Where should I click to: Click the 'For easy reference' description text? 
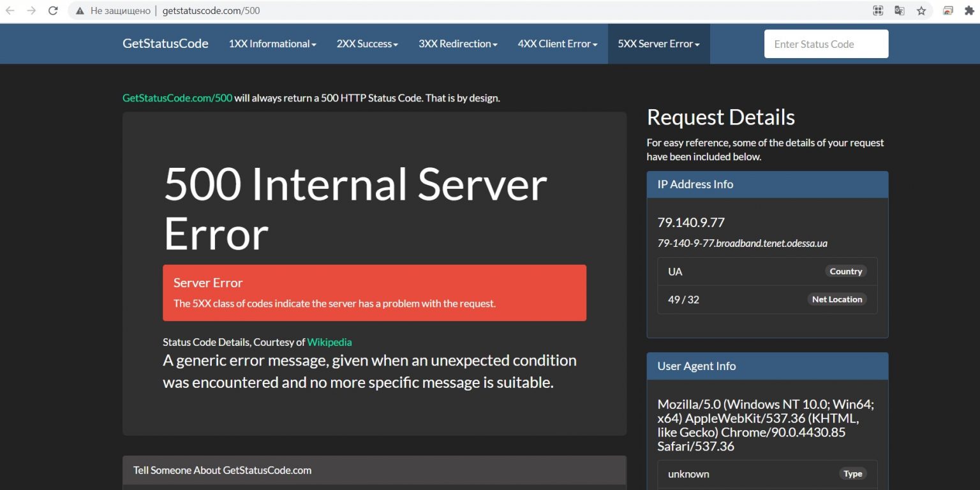pyautogui.click(x=766, y=150)
